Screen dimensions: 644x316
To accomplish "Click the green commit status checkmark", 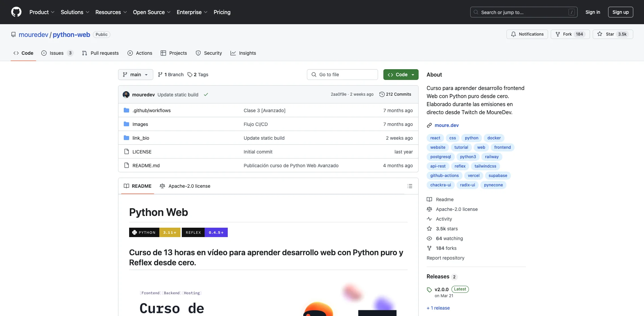I will pyautogui.click(x=206, y=95).
